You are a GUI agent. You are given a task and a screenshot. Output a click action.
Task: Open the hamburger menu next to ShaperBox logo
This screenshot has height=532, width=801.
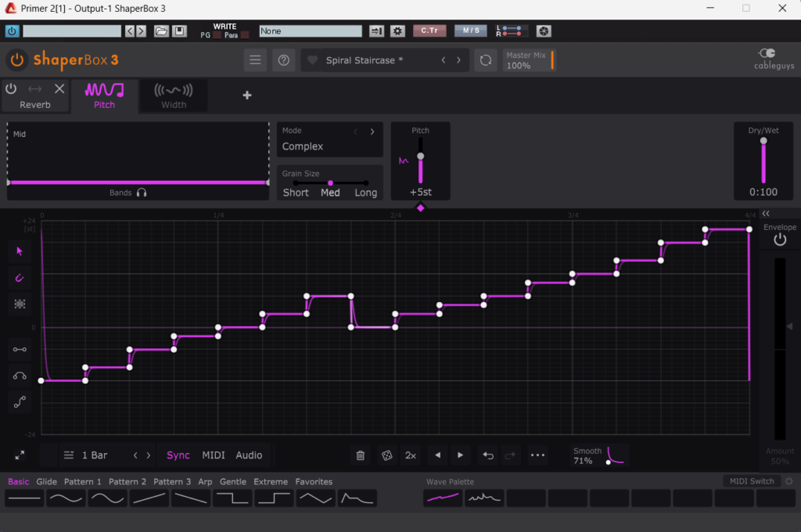(254, 60)
